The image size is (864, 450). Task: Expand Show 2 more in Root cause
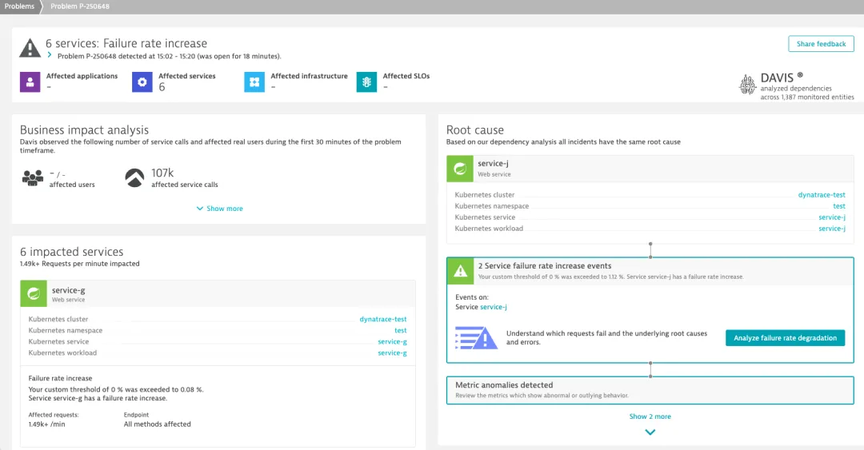[650, 416]
